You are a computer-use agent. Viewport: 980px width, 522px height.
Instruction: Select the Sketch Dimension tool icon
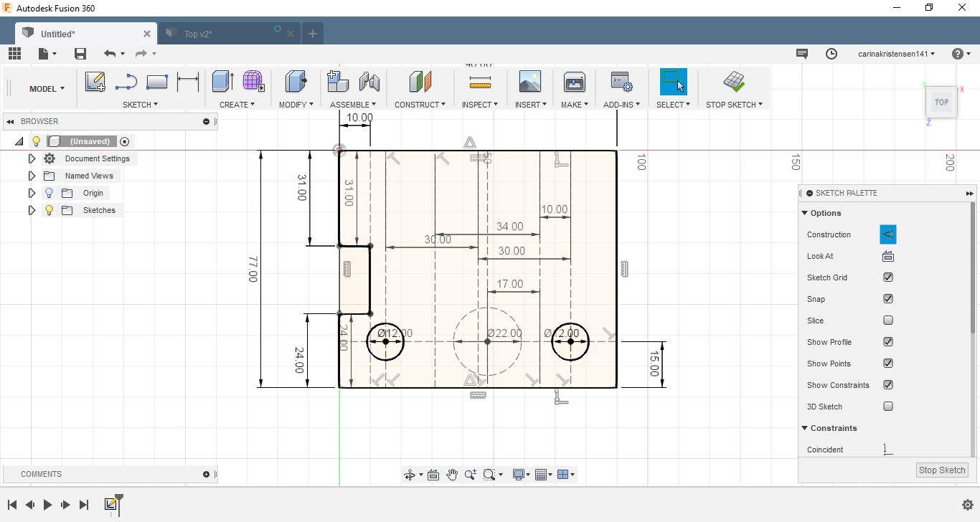[x=188, y=82]
